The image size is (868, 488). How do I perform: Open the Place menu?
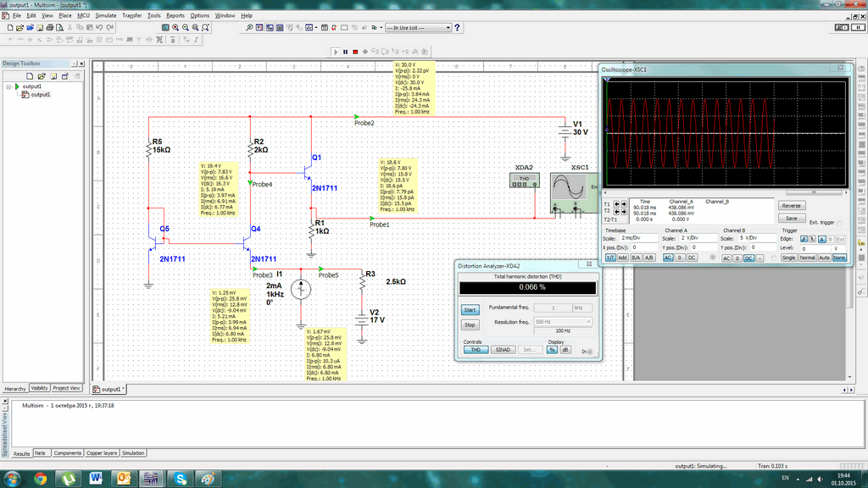pos(64,15)
